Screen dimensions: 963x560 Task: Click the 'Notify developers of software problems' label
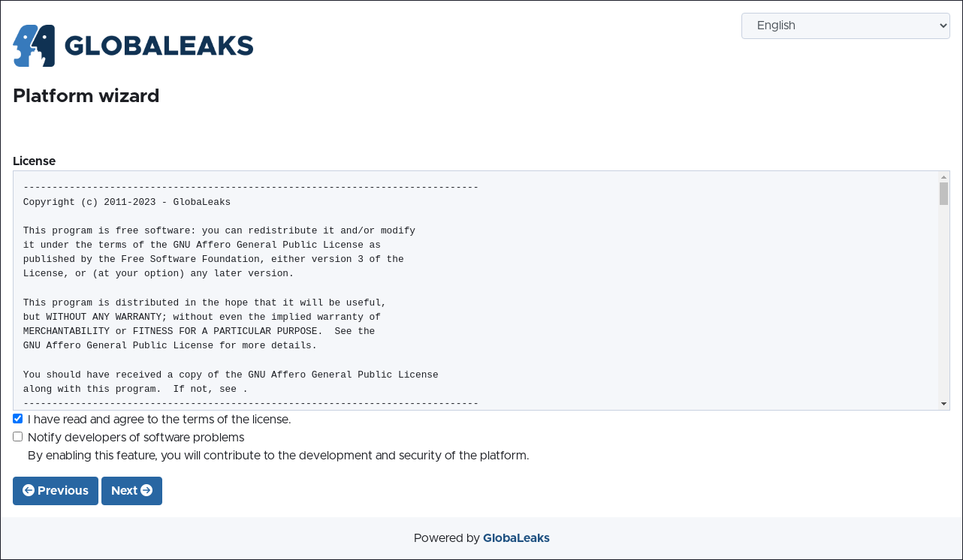click(x=136, y=438)
